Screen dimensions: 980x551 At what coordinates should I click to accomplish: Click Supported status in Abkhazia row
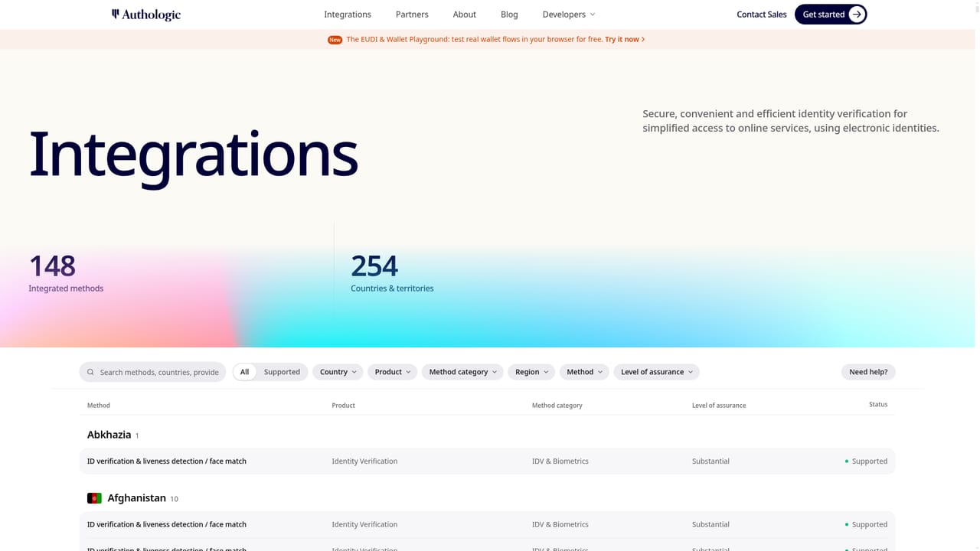[866, 461]
